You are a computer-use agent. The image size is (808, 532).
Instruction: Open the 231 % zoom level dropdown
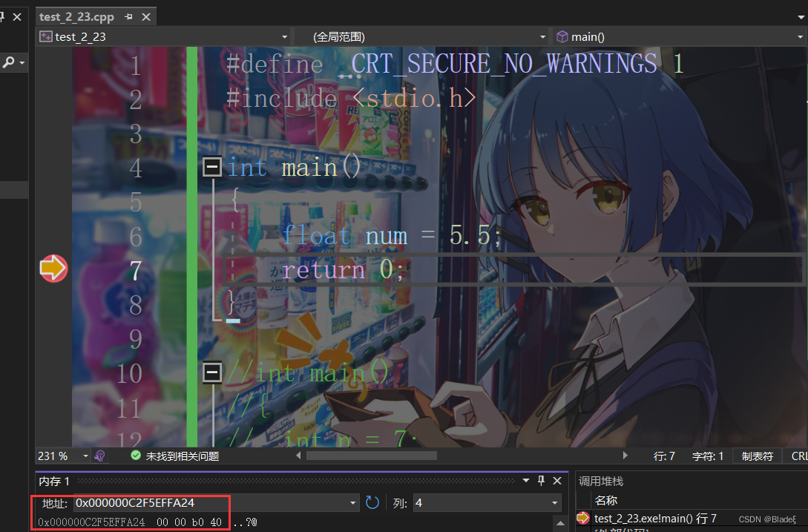pyautogui.click(x=85, y=456)
